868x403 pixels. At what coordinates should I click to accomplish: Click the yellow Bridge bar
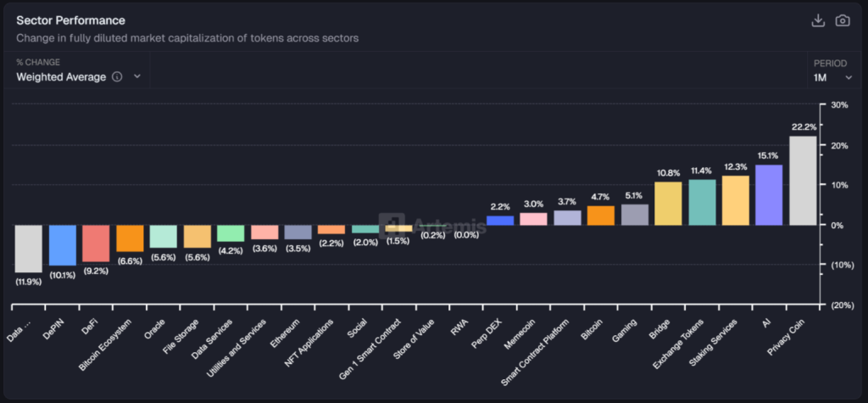(668, 204)
